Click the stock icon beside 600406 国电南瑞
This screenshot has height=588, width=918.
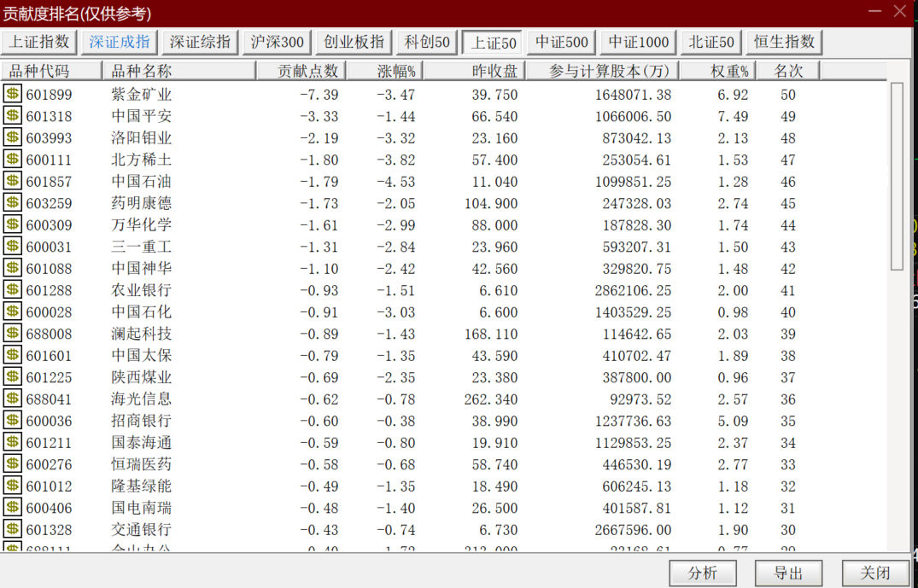(x=12, y=507)
